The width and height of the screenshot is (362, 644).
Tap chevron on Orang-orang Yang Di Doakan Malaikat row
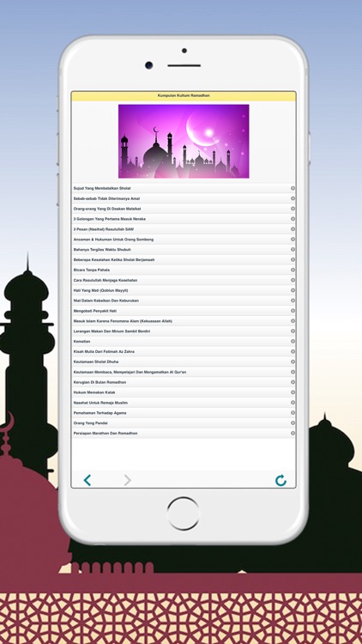pos(293,209)
